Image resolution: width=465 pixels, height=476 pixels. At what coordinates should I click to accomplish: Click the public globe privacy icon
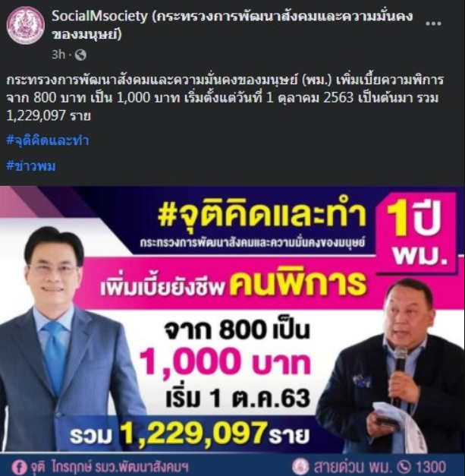point(80,55)
